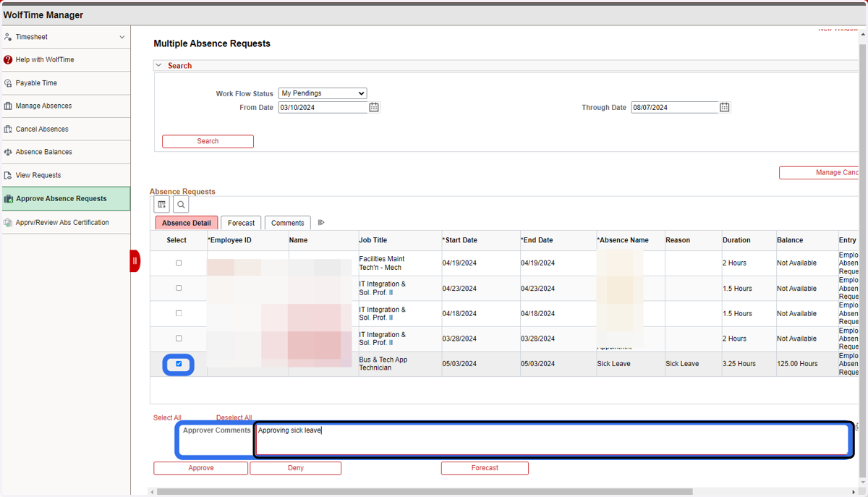Click the Facilities Maint Tech'n - Mech cell
Viewport: 868px width, 497px height.
pos(382,263)
